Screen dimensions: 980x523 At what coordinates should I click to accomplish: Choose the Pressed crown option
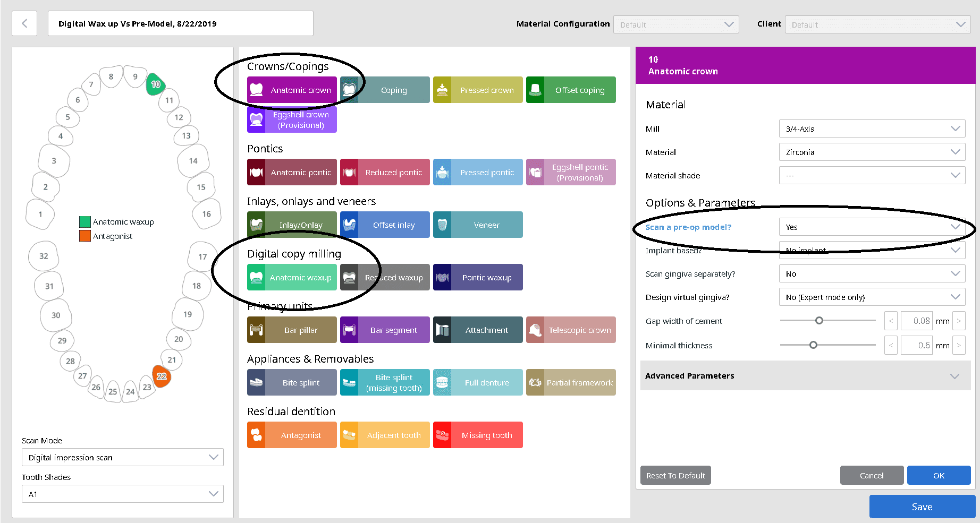[477, 90]
